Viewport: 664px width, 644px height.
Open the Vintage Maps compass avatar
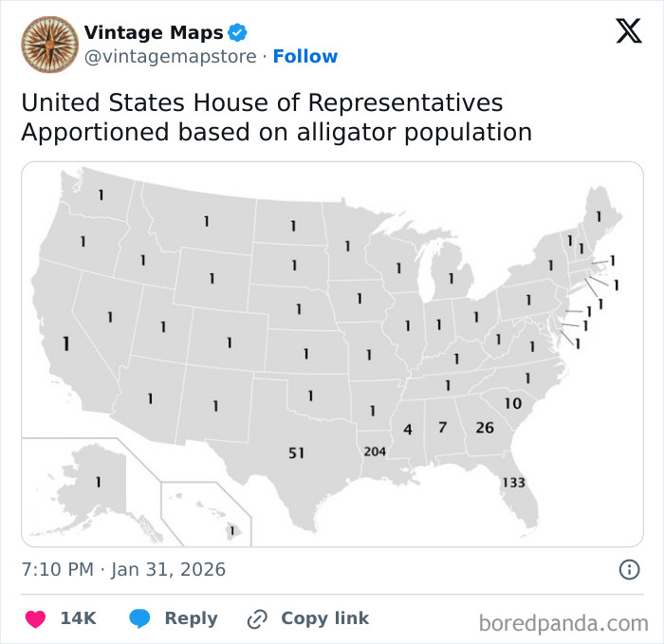(x=49, y=45)
